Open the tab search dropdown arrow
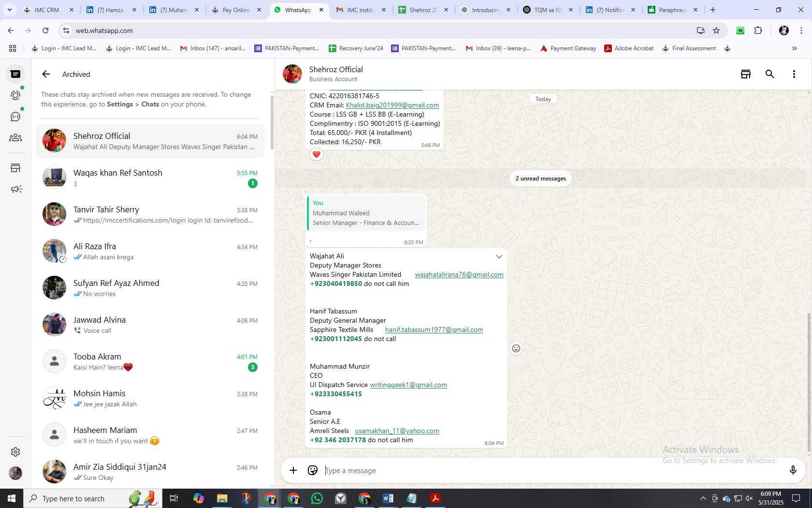 tap(9, 10)
